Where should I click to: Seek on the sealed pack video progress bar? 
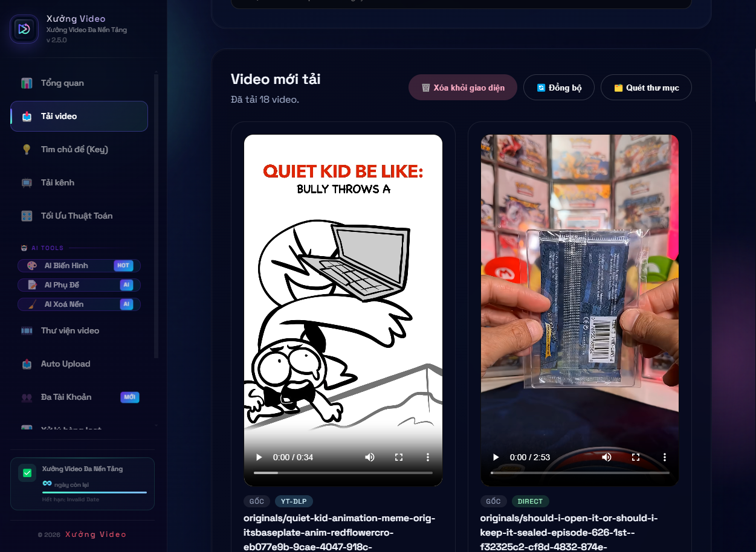pos(580,473)
